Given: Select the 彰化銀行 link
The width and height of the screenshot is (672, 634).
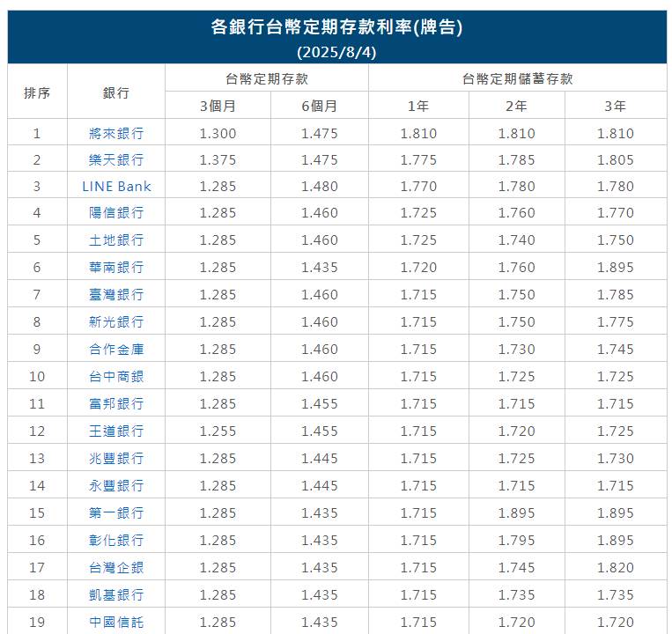Looking at the screenshot, I should point(116,541).
